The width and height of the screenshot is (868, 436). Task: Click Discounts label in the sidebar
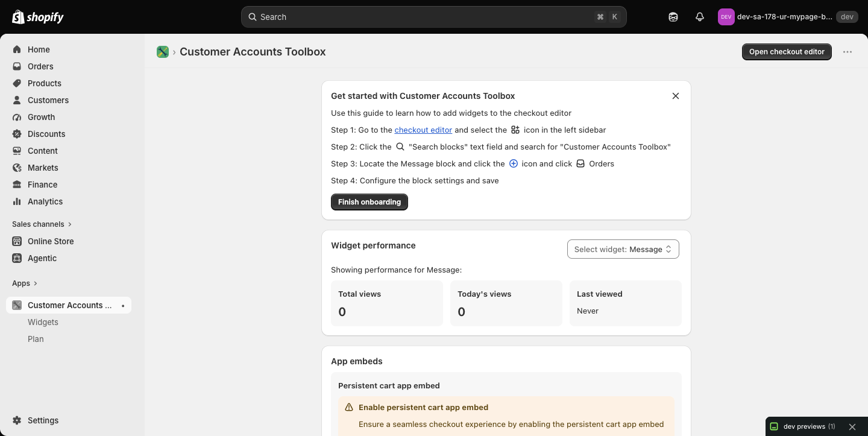point(46,134)
